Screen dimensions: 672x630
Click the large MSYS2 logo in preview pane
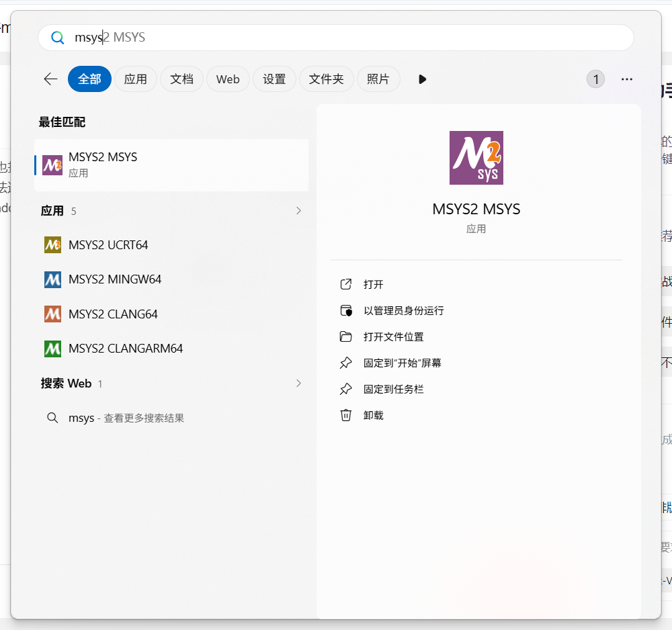pyautogui.click(x=476, y=158)
